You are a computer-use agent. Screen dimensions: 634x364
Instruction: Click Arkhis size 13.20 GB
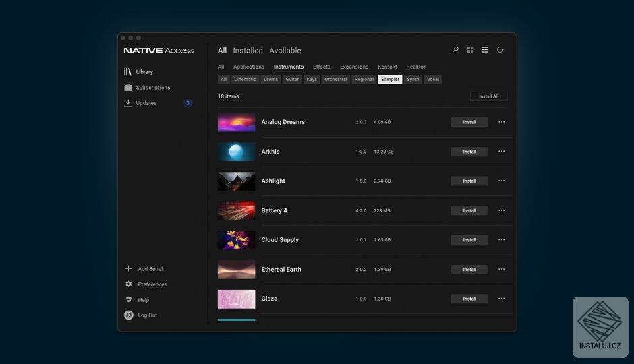pos(383,152)
